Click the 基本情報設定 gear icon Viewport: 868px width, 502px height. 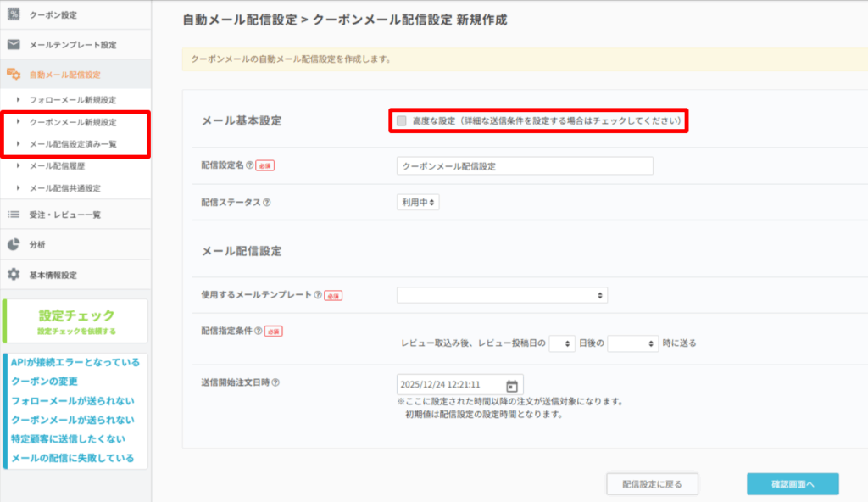tap(14, 275)
